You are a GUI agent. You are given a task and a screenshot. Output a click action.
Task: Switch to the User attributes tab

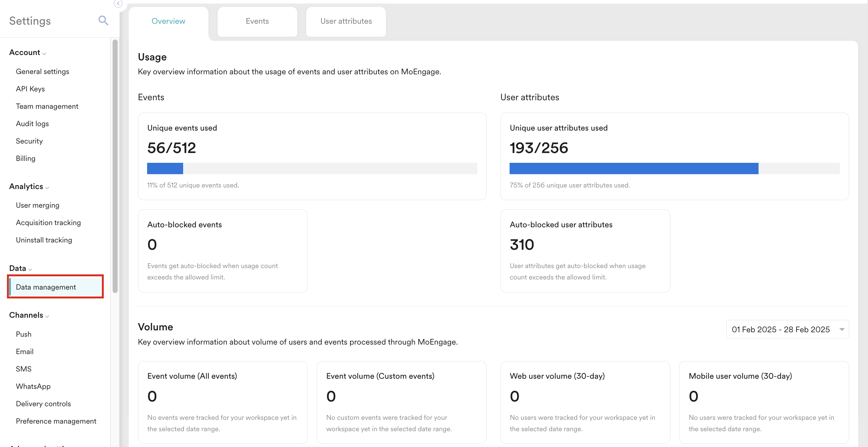346,21
